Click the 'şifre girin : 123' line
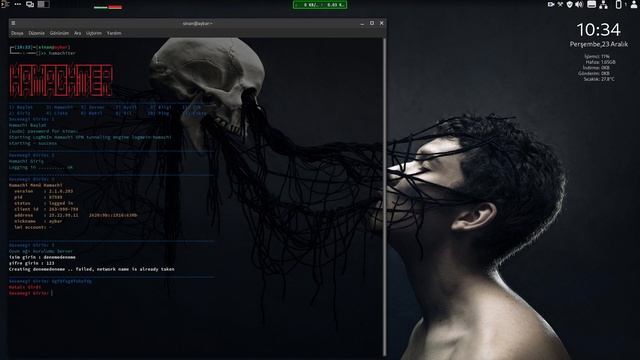640x360 pixels. click(31, 263)
